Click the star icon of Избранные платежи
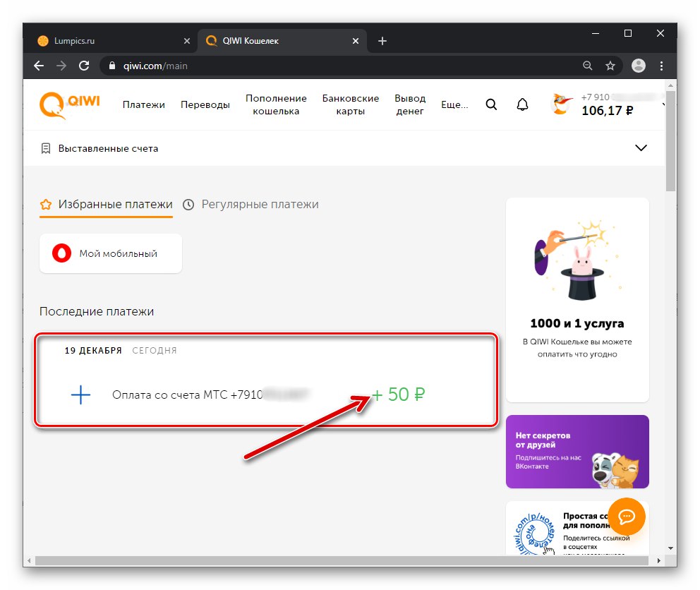This screenshot has height=590, width=700. click(x=46, y=205)
